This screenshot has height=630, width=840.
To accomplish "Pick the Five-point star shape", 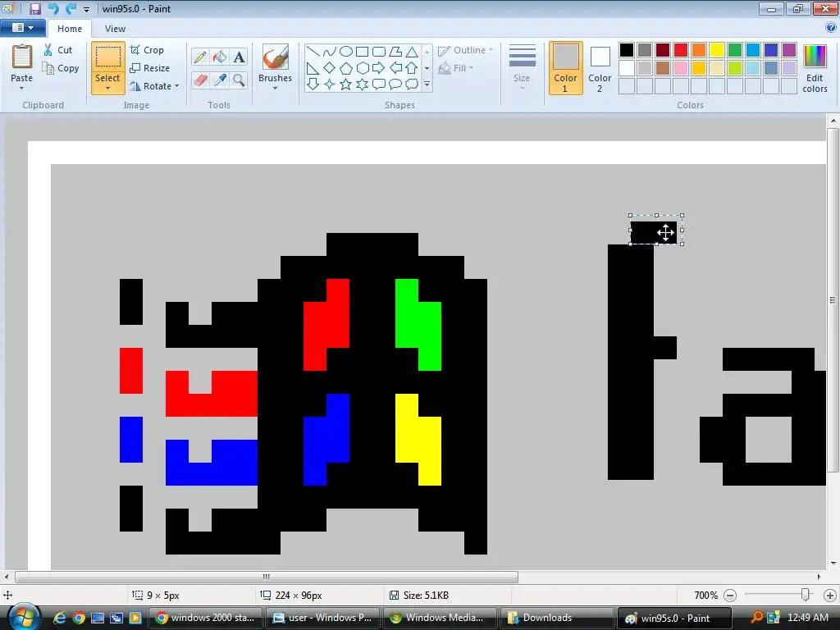I will [346, 84].
